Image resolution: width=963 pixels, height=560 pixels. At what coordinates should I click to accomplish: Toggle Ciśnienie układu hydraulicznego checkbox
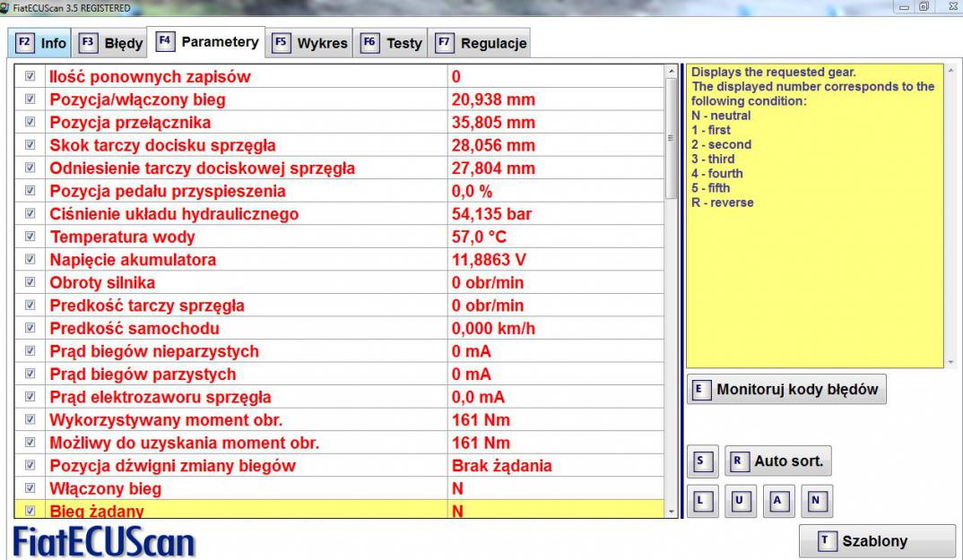tap(30, 214)
